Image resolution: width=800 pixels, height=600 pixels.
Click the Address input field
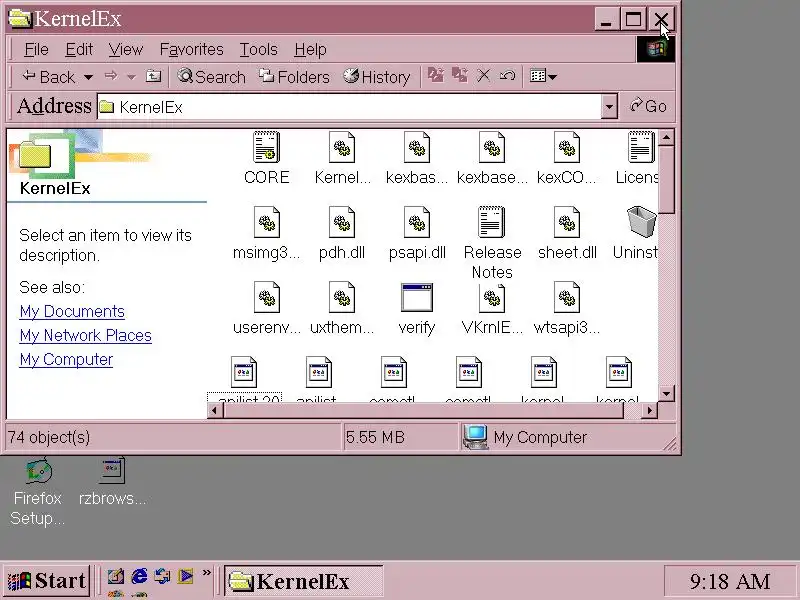tap(349, 107)
